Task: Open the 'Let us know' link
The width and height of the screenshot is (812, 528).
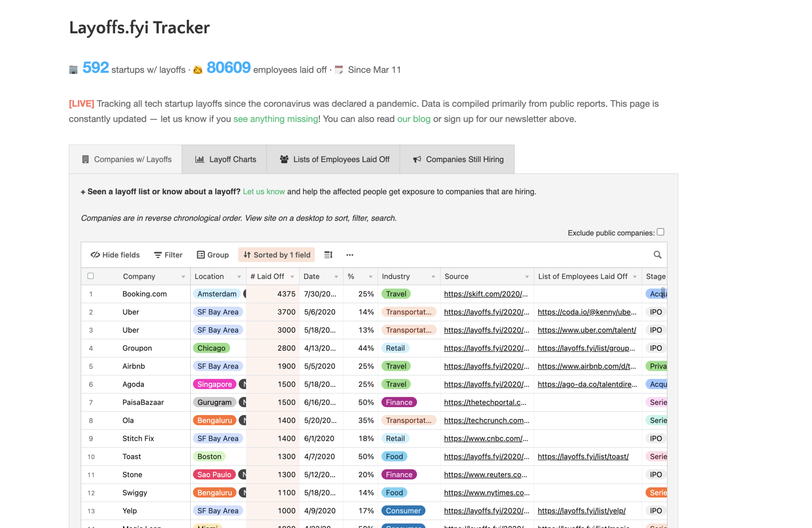Action: point(264,192)
